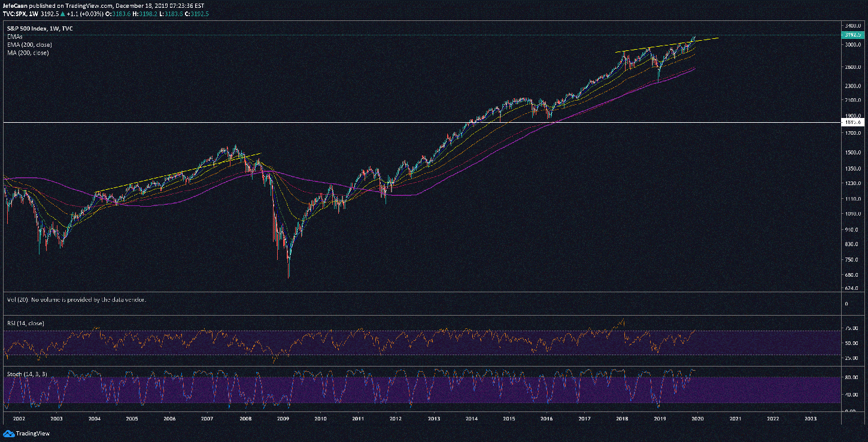The image size is (868, 442).
Task: Click the 1350.0 price axis label
Action: (x=852, y=169)
